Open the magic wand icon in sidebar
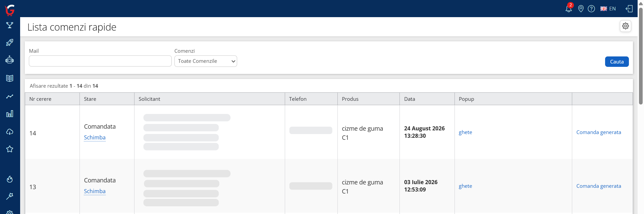Viewport: 644px width, 214px height. (x=10, y=196)
